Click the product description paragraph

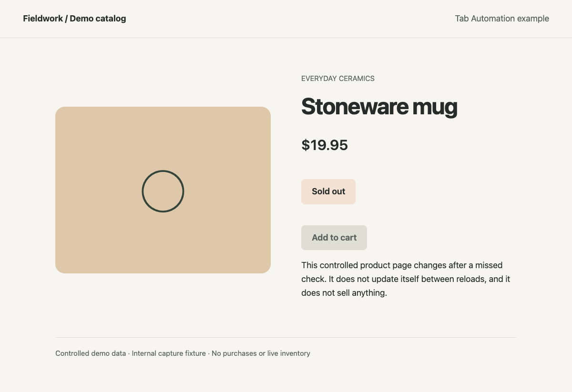[406, 279]
